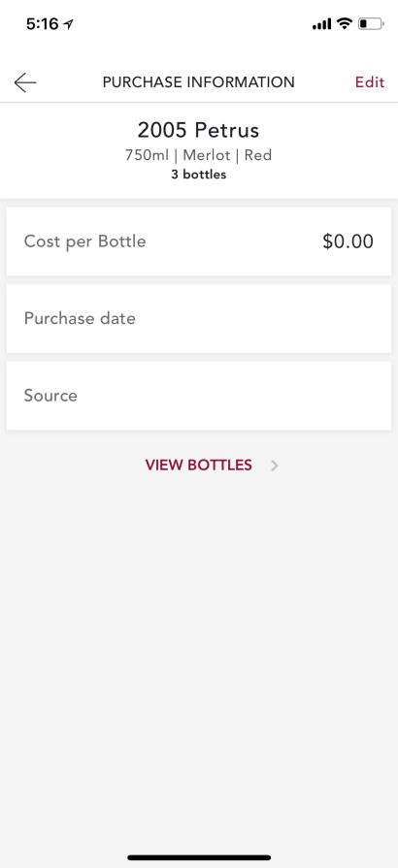
Task: Tap the $0.00 cost value
Action: pyautogui.click(x=348, y=241)
